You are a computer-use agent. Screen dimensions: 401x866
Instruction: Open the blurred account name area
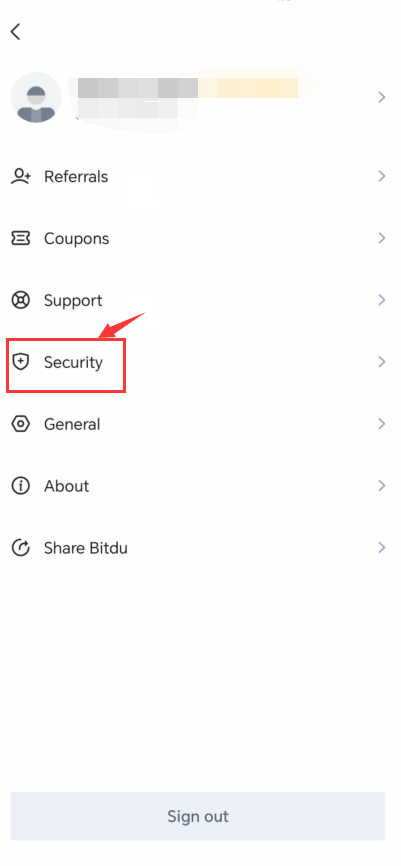coord(188,98)
